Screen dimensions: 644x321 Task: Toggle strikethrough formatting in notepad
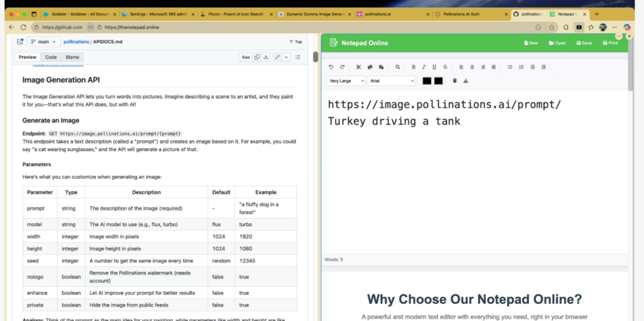coord(445,67)
